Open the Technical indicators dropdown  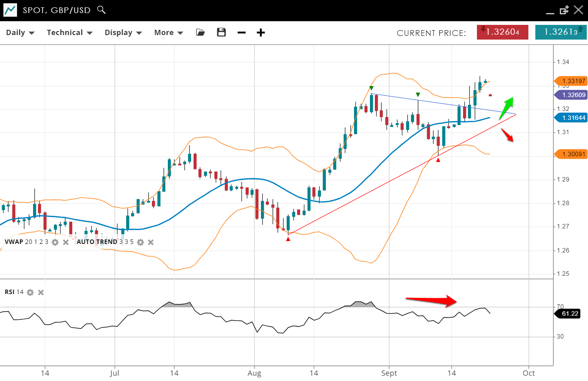(69, 33)
